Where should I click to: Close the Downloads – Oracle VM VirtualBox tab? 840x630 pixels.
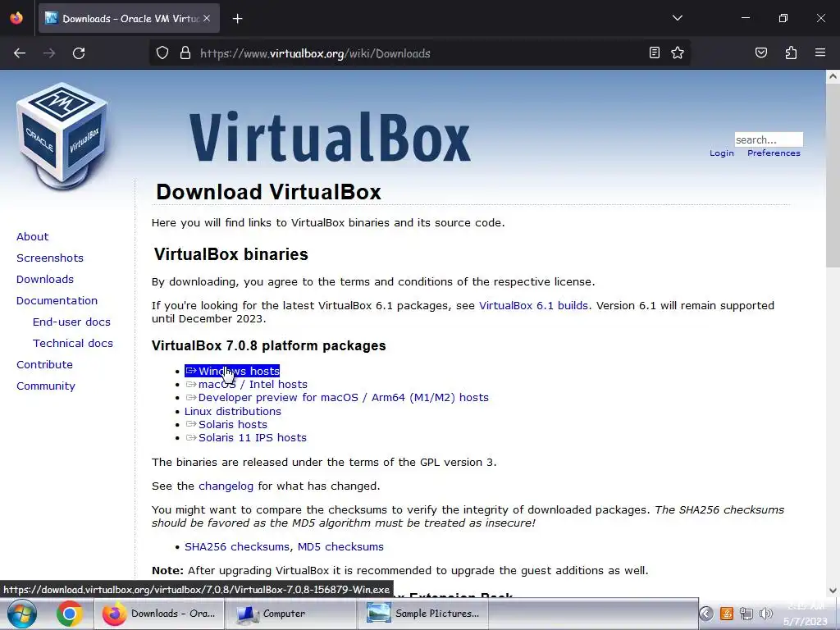(207, 18)
